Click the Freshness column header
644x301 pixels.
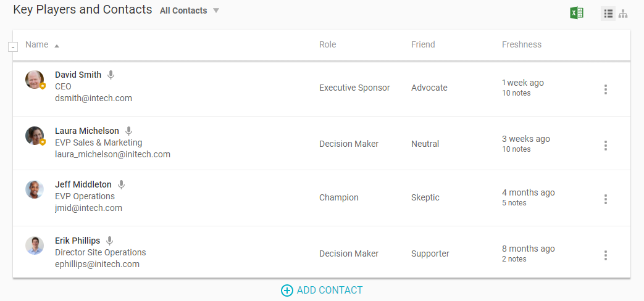click(x=521, y=44)
